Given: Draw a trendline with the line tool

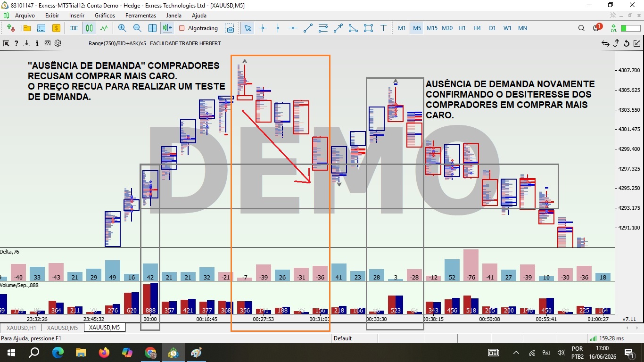Looking at the screenshot, I should point(308,28).
